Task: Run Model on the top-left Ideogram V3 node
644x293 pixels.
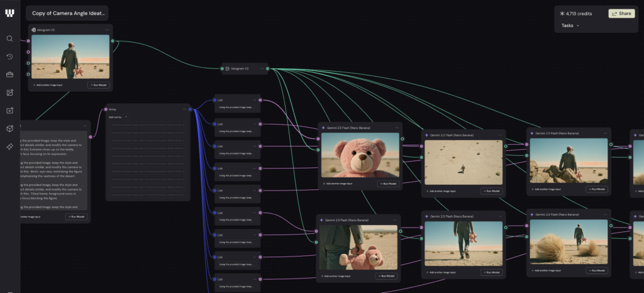Action: pos(97,84)
